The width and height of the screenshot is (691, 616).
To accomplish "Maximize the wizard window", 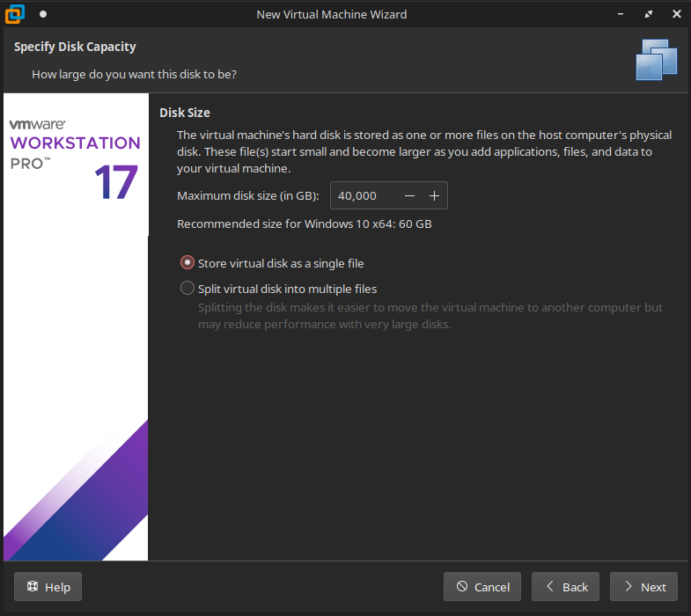I will coord(649,14).
